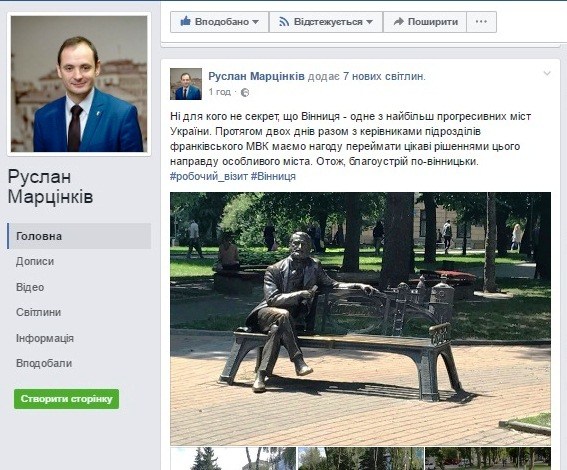Screen dimensions: 567x470
Task: Open the bench statue photo in post
Action: 361,319
